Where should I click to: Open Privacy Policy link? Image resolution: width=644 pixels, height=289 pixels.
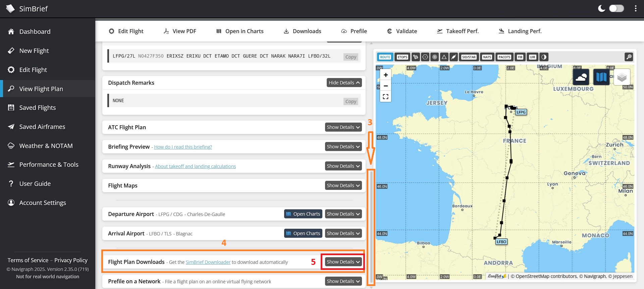[71, 260]
